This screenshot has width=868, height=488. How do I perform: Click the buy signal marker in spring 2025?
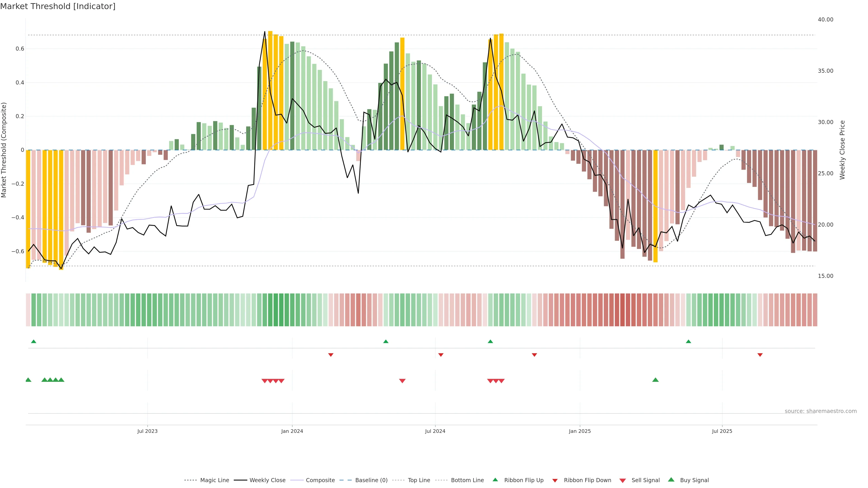[655, 380]
